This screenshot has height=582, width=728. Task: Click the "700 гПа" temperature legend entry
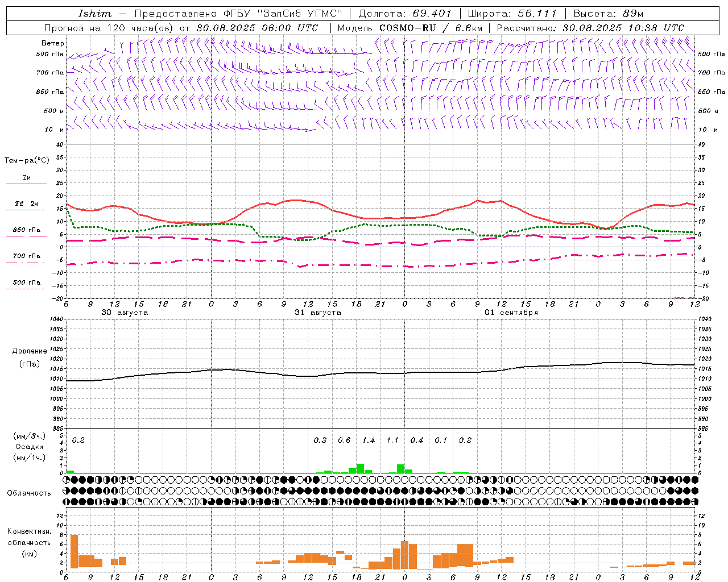click(26, 256)
